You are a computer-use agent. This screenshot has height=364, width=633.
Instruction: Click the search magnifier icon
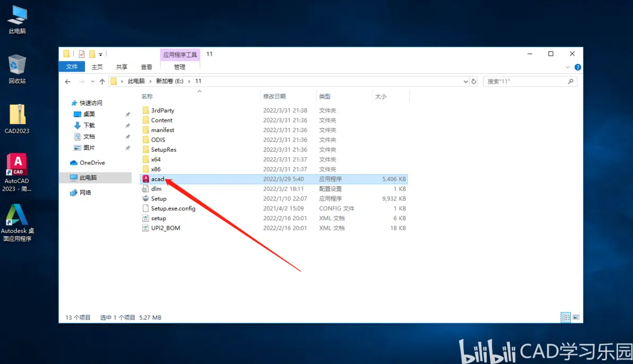pos(570,82)
